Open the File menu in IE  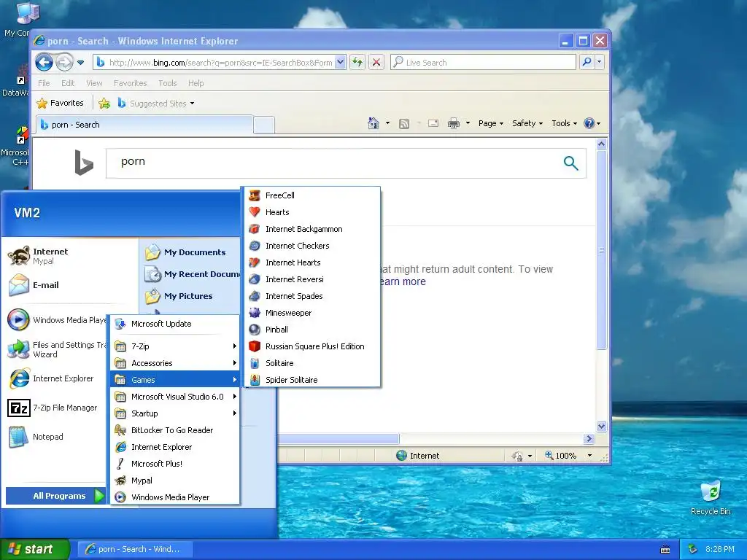click(x=44, y=83)
